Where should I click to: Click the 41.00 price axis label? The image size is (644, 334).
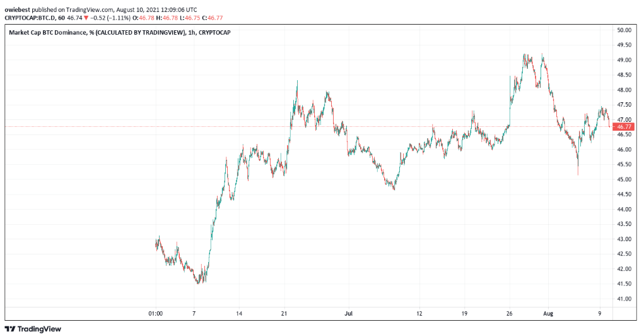coord(624,299)
